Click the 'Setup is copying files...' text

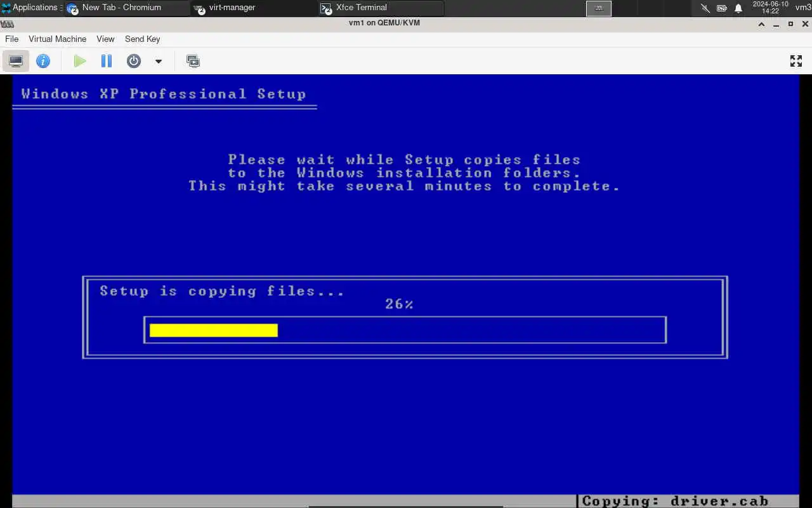coord(222,291)
